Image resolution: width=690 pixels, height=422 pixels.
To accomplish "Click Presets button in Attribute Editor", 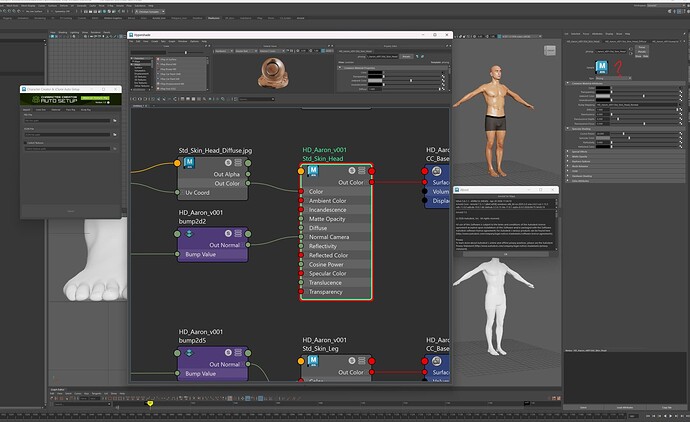I will tap(642, 51).
